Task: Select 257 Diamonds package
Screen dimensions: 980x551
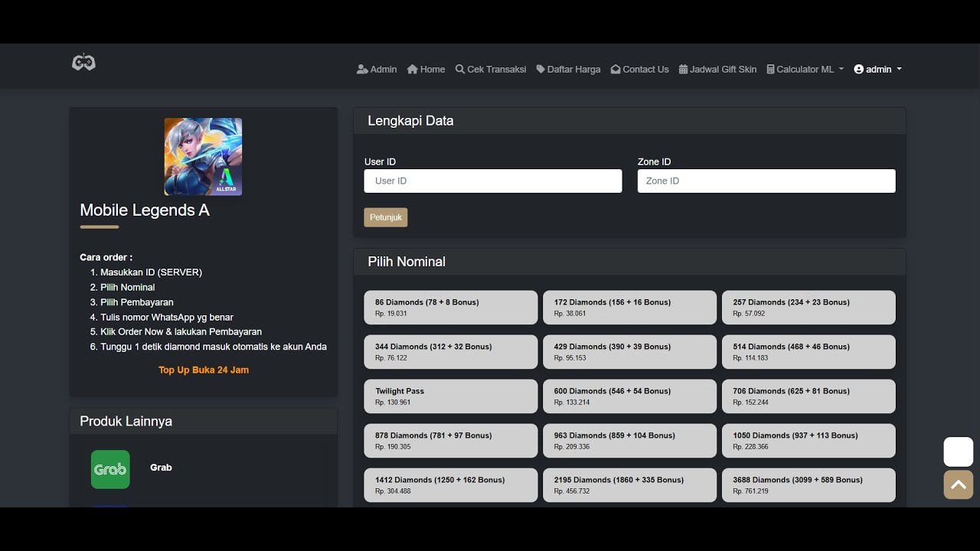Action: 808,307
